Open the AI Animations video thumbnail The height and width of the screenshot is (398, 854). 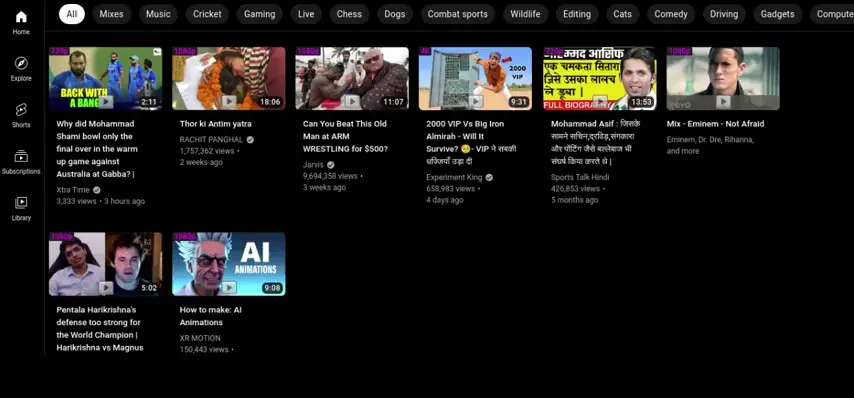click(229, 264)
